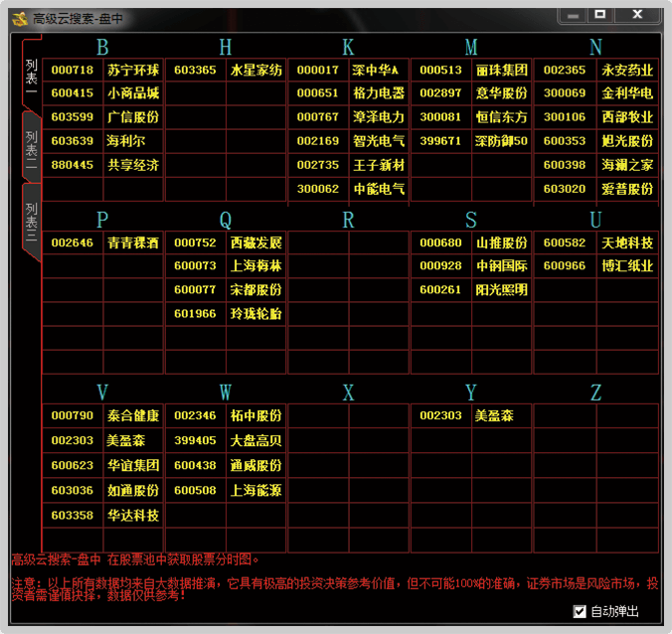Click stock code 603036
The width and height of the screenshot is (672, 634).
point(73,490)
